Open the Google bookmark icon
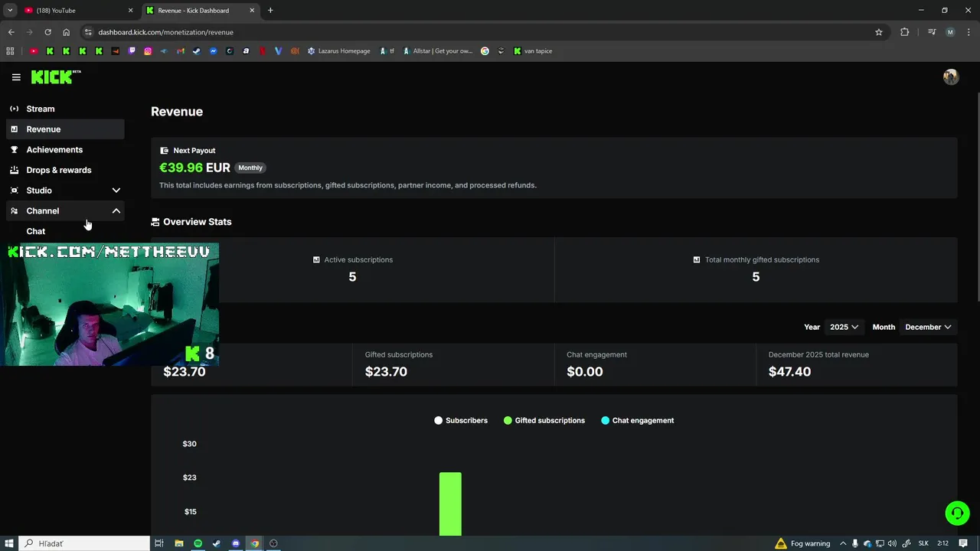The image size is (980, 551). click(485, 51)
